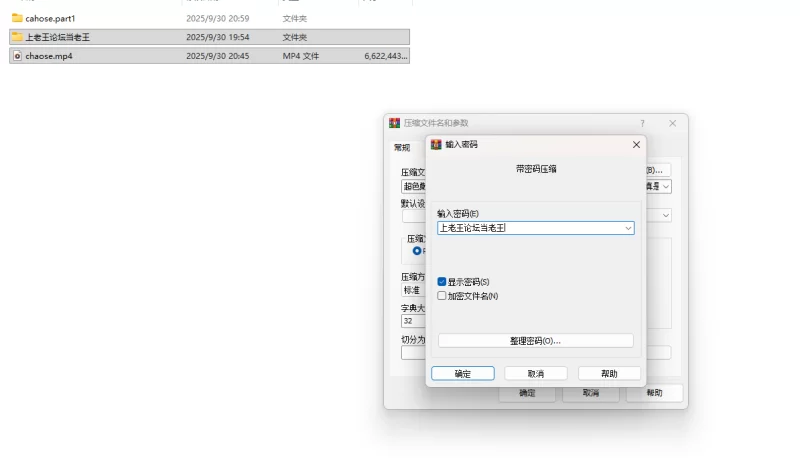Uncheck the 显示密码(S) checkbox
This screenshot has width=800, height=458.
pyautogui.click(x=442, y=282)
